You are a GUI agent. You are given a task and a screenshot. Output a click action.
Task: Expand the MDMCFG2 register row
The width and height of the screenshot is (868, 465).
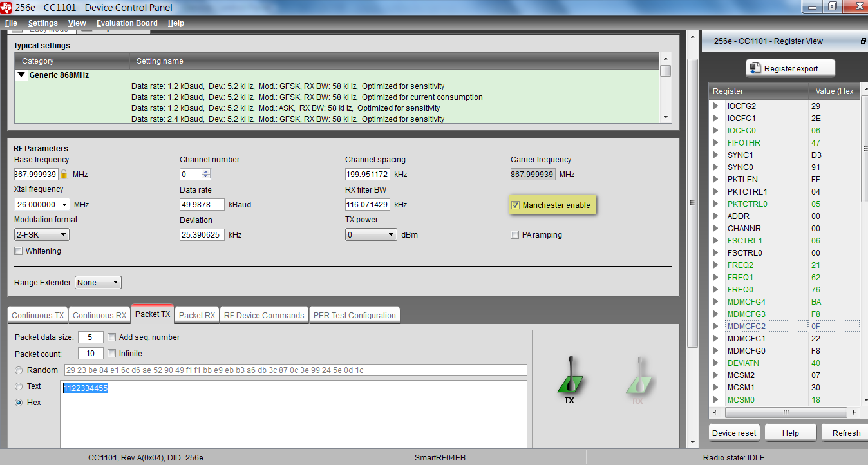click(x=715, y=327)
